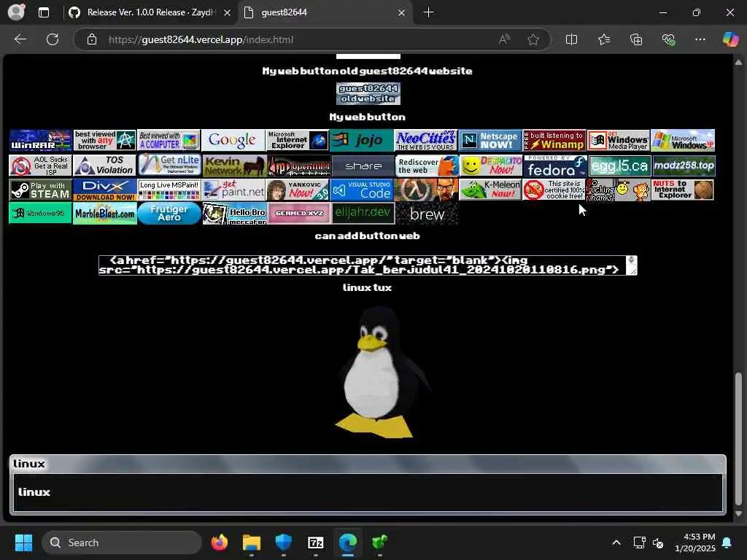This screenshot has height=560, width=747.
Task: Click the green Windows96 web button
Action: 41,214
